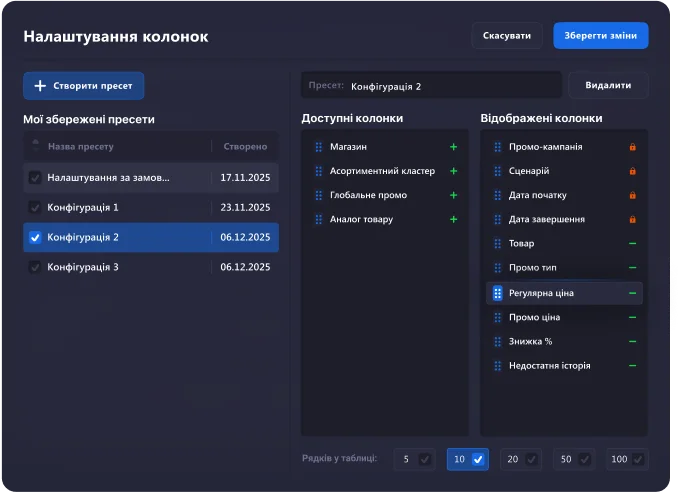This screenshot has width=685, height=492.
Task: Click the lock icon on Промо-кампанія
Action: coord(632,147)
